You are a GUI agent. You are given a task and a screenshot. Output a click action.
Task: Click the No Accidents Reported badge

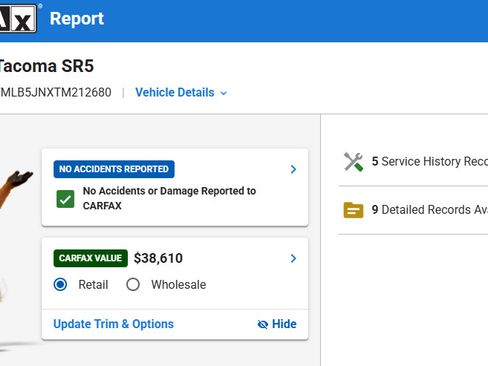coord(114,169)
